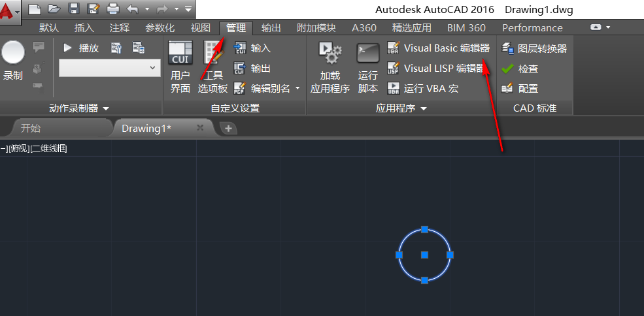This screenshot has width=644, height=316.
Task: Open the Visual Basic 编辑器
Action: pyautogui.click(x=439, y=48)
